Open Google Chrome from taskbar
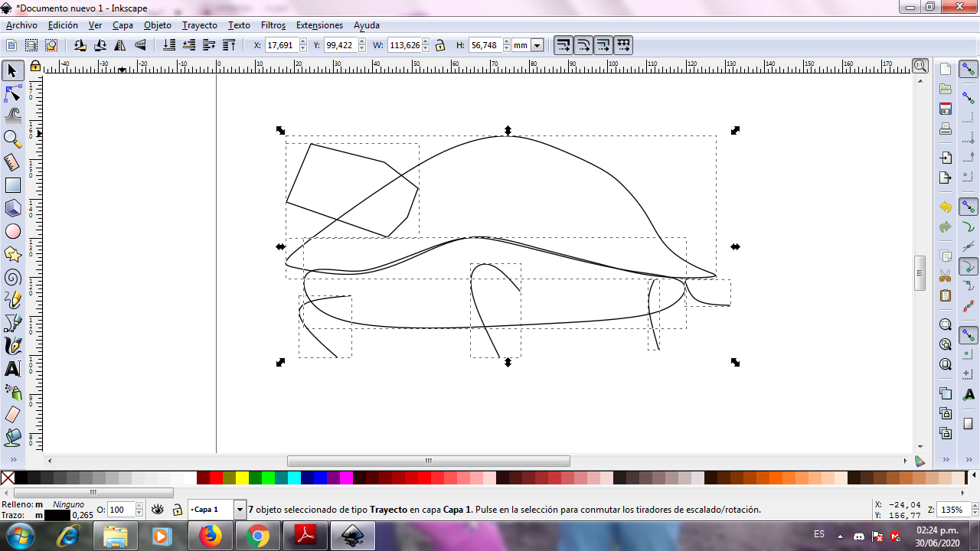980x551 pixels. pos(257,536)
